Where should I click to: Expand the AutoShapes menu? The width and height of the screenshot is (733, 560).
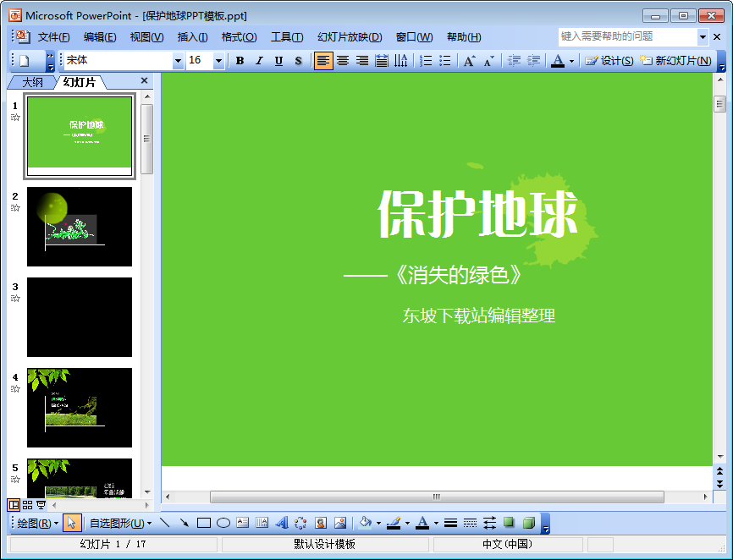pyautogui.click(x=120, y=523)
